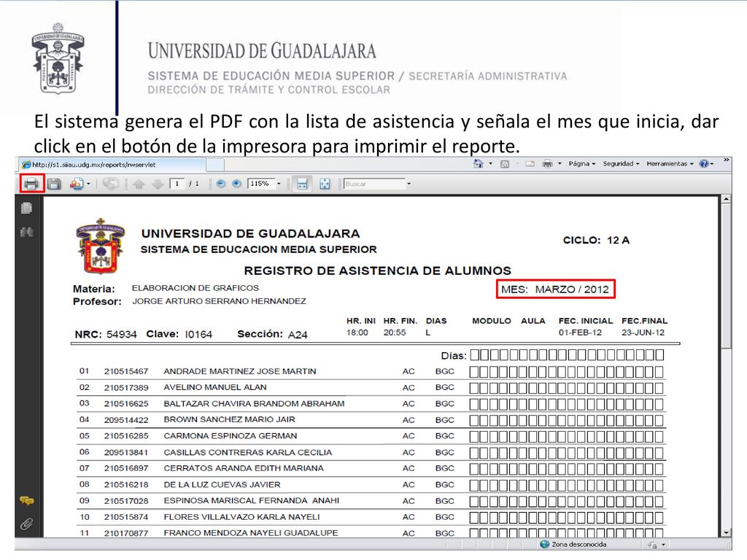Tick first attendance box for BROWN SANCHEZ
The image size is (747, 560).
coord(474,421)
